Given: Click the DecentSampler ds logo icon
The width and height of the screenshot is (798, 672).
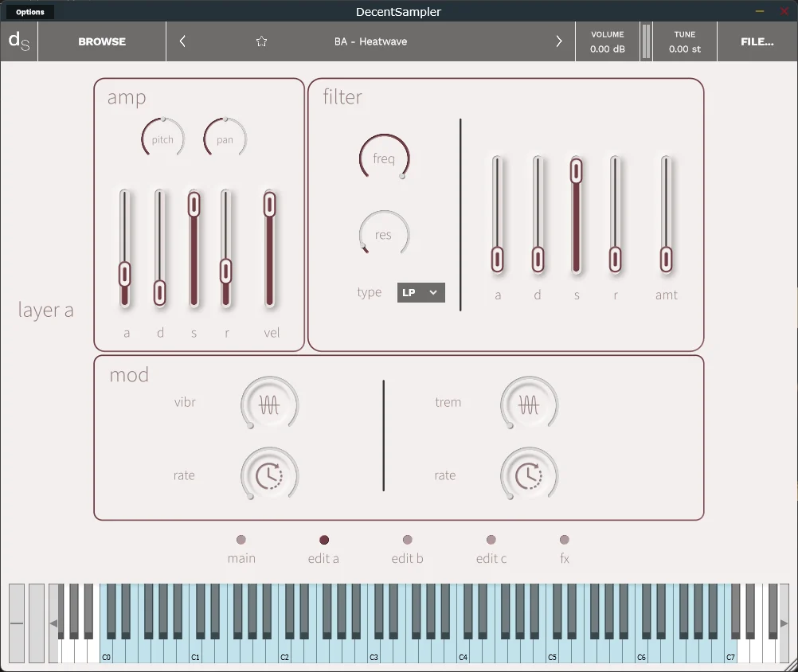Looking at the screenshot, I should click(x=19, y=41).
